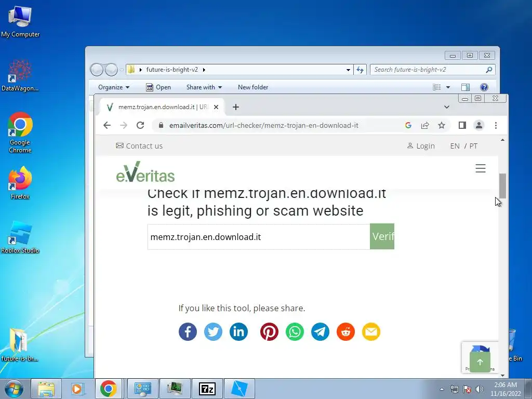Toggle Chrome side panel
The height and width of the screenshot is (399, 532).
point(462,125)
